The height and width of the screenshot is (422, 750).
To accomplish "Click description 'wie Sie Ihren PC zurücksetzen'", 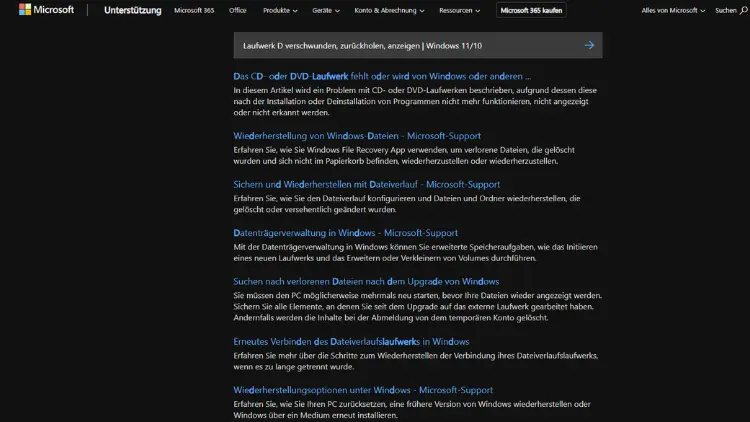I will 412,410.
